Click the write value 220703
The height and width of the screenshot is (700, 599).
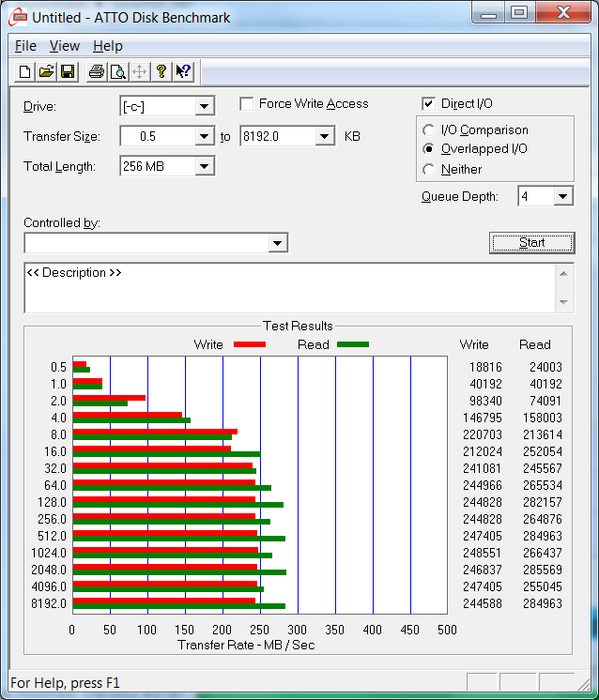pyautogui.click(x=483, y=434)
